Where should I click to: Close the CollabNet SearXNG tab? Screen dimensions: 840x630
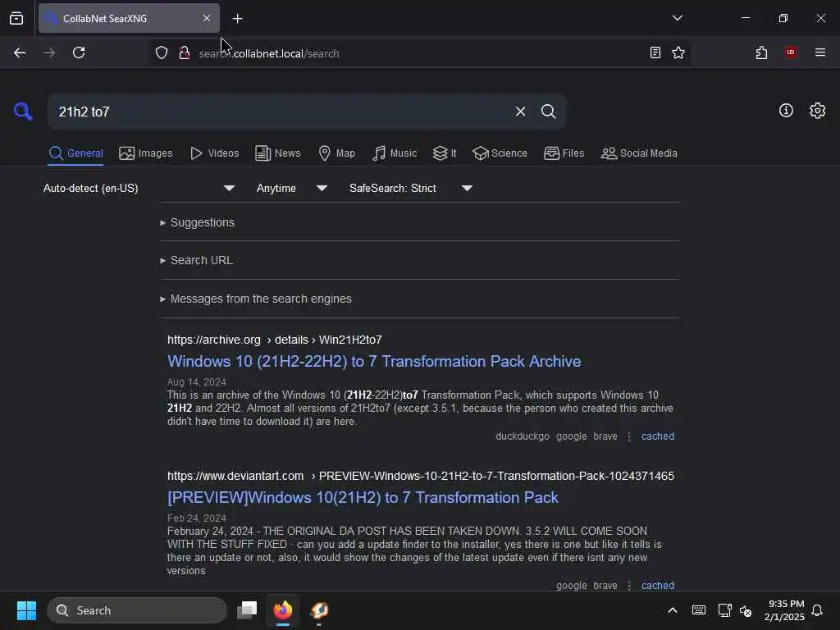pyautogui.click(x=207, y=18)
